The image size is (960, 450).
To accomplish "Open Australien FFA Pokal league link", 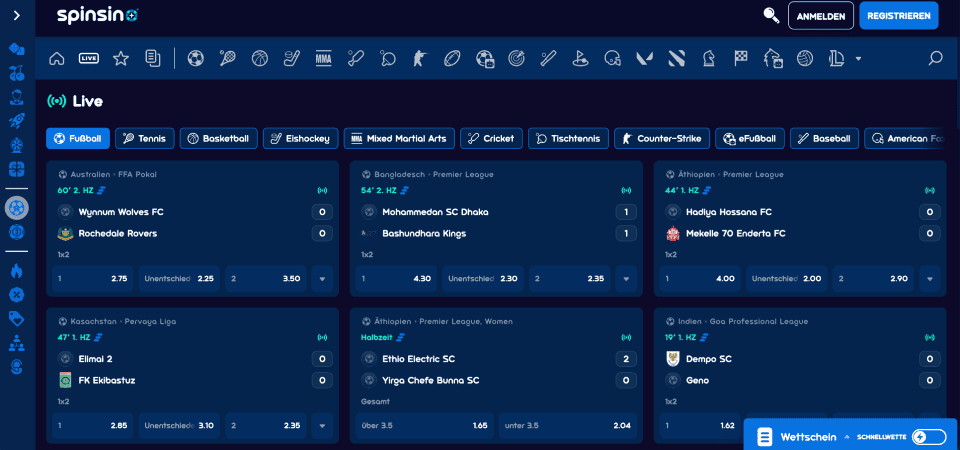I will 113,174.
